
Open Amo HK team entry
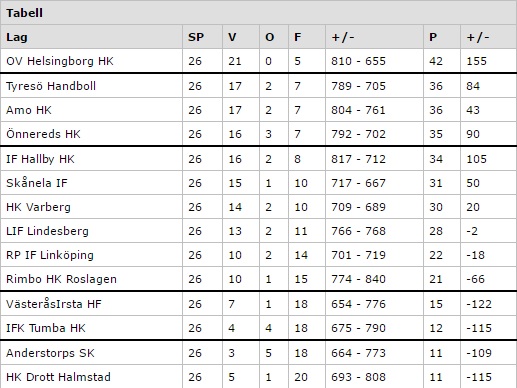click(x=29, y=110)
